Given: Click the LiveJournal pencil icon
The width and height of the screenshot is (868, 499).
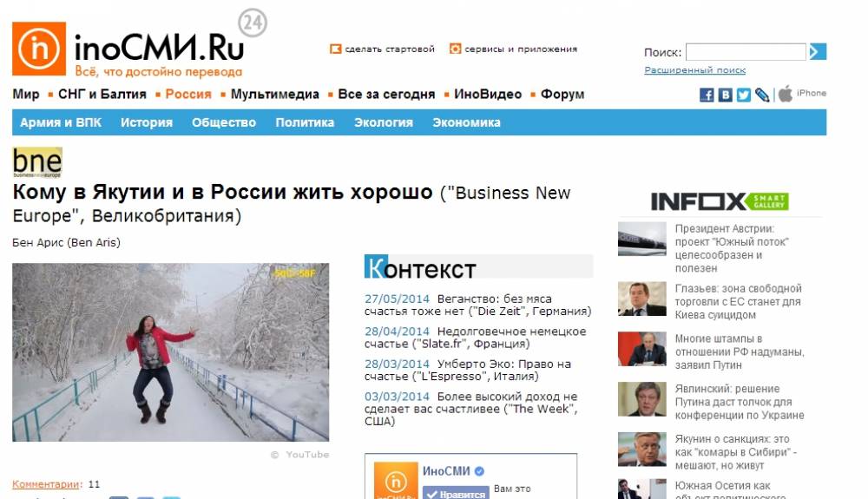Looking at the screenshot, I should 762,95.
